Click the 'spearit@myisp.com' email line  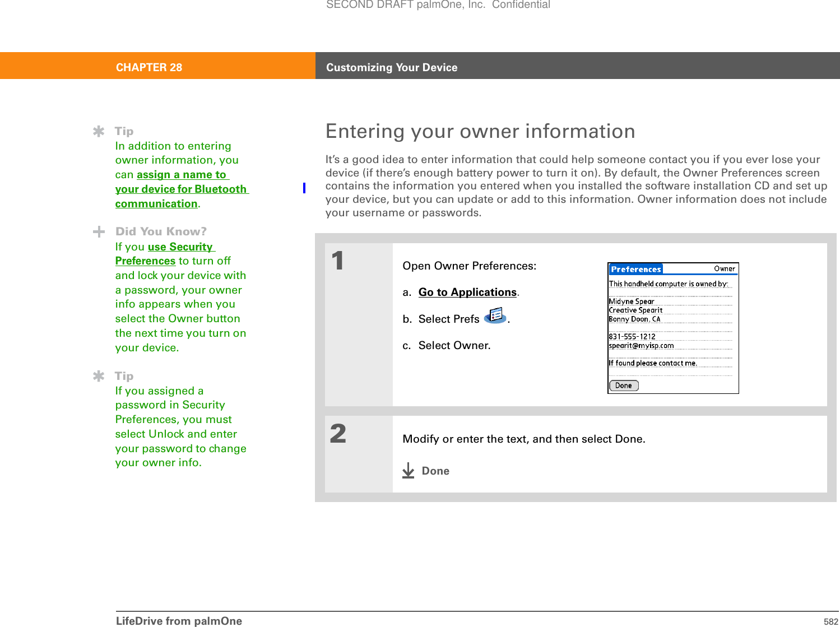641,346
